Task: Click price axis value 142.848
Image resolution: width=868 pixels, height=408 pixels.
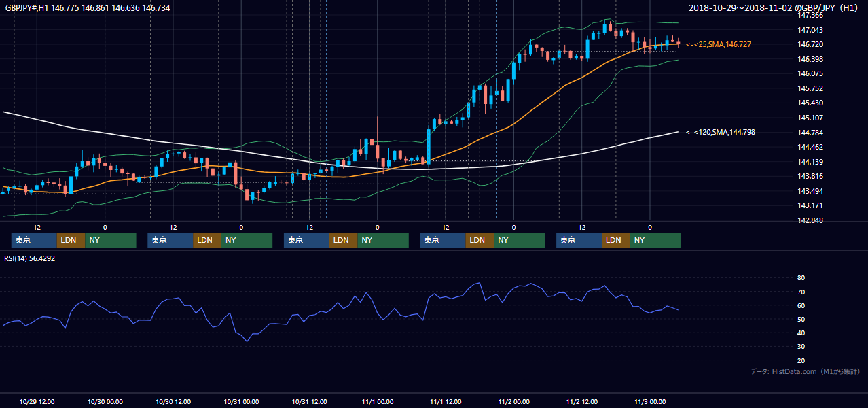Action: pyautogui.click(x=810, y=220)
